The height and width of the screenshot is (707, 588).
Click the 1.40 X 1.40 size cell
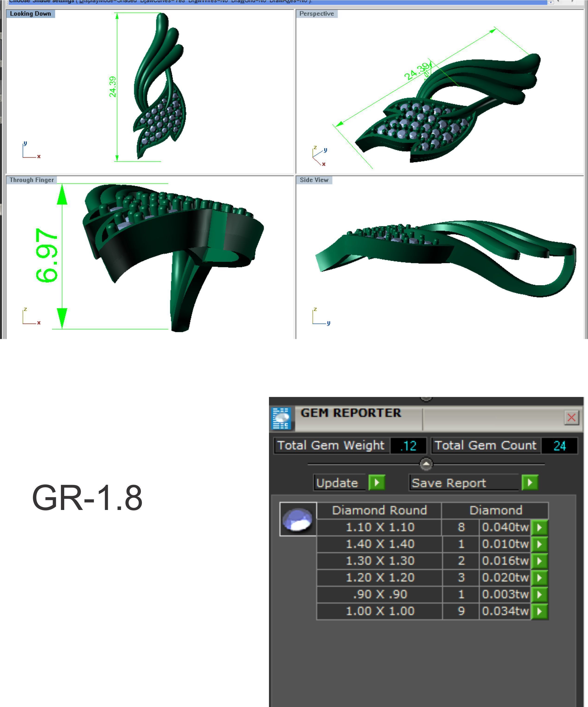coord(380,544)
